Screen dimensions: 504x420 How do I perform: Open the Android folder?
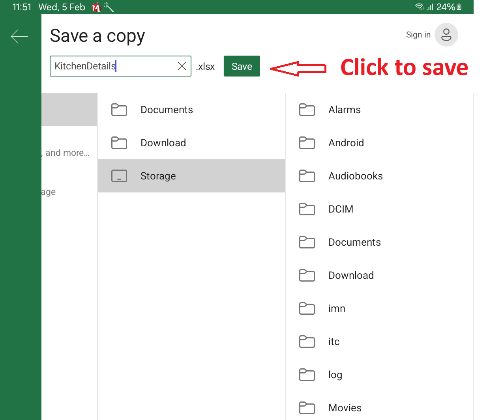(379, 143)
